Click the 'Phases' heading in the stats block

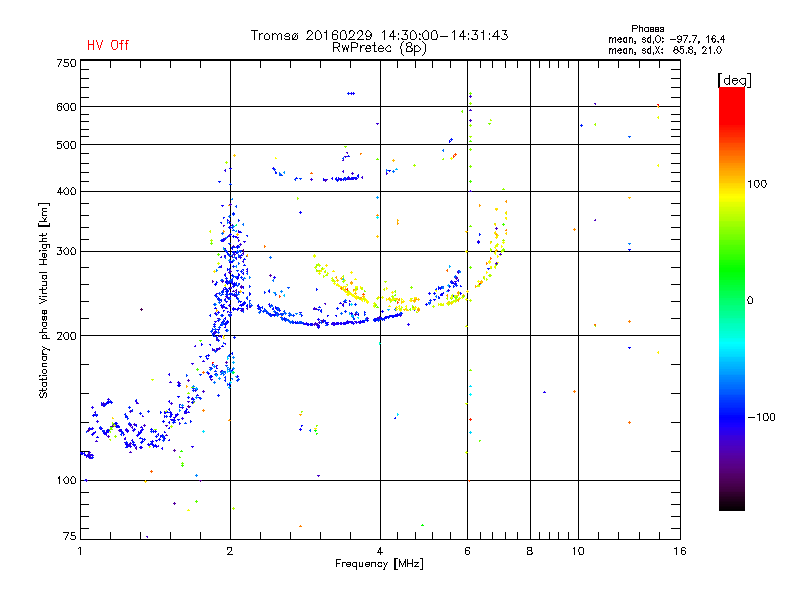(647, 29)
